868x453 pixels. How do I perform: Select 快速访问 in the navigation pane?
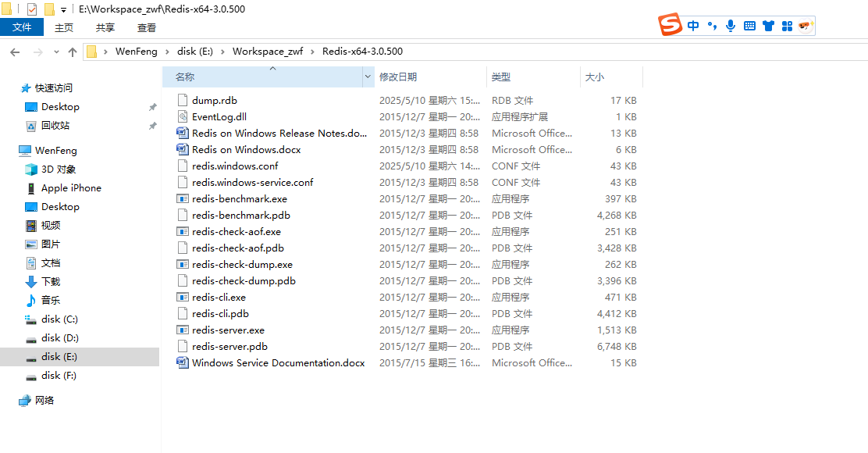[x=53, y=88]
